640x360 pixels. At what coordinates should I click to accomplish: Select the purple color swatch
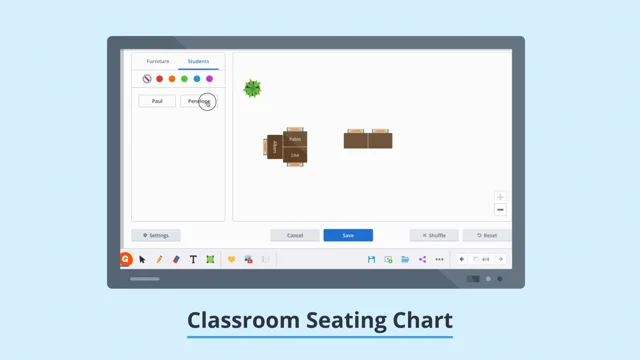[x=209, y=79]
